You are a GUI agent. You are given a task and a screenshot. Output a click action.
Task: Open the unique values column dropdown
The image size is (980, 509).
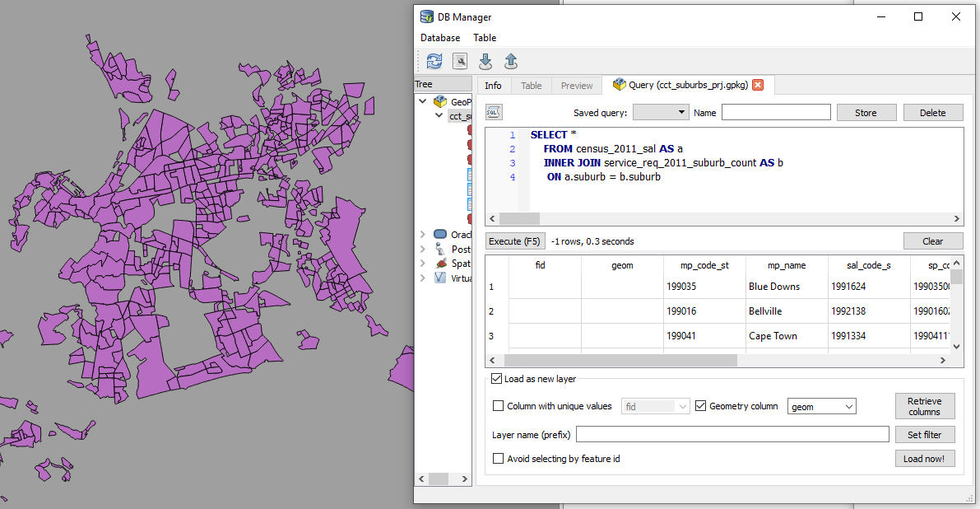tap(655, 406)
